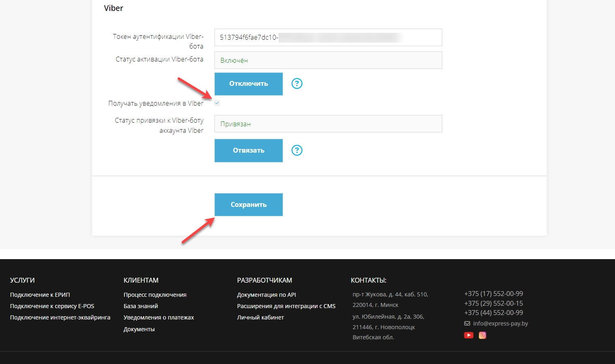The height and width of the screenshot is (364, 615).
Task: Click envelope icon next to info@express-pay.by
Action: (467, 324)
